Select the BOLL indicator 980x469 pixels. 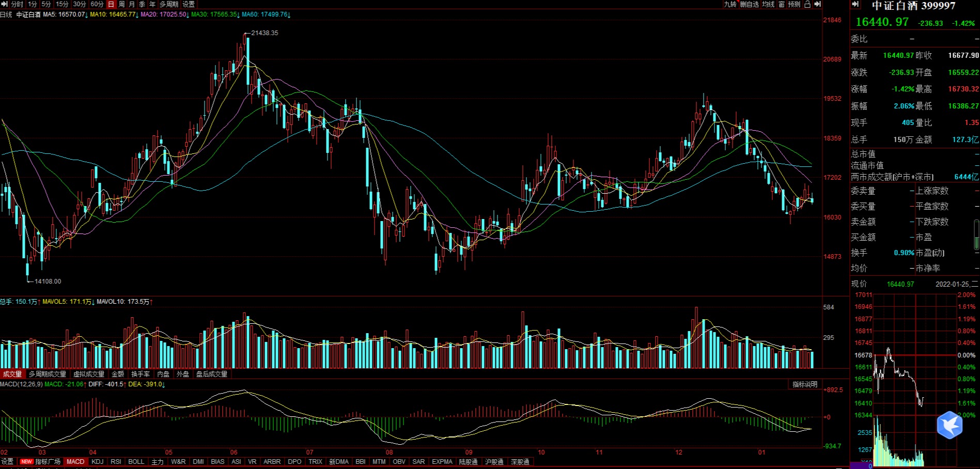tap(136, 462)
